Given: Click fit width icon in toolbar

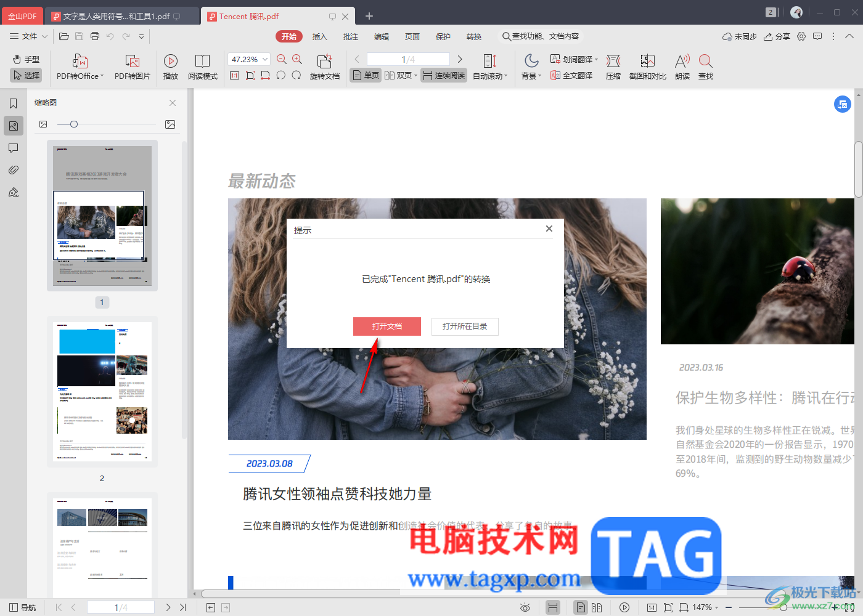Looking at the screenshot, I should point(265,75).
